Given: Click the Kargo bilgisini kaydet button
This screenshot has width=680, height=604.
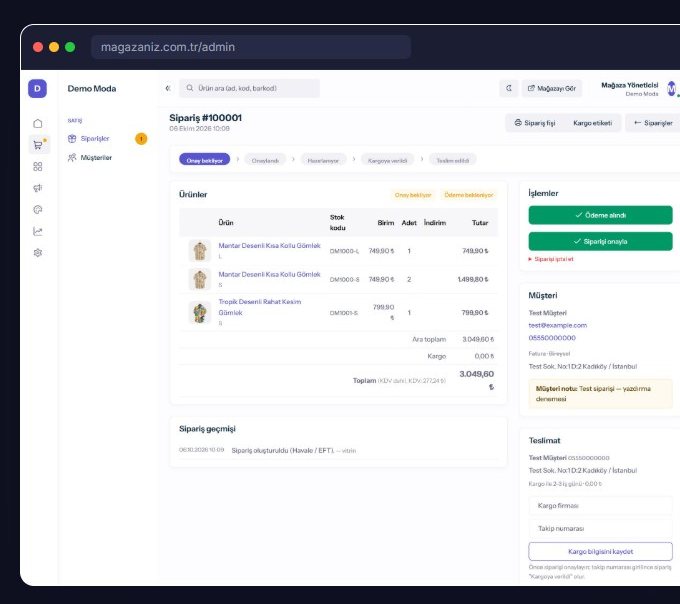Looking at the screenshot, I should pyautogui.click(x=600, y=552).
